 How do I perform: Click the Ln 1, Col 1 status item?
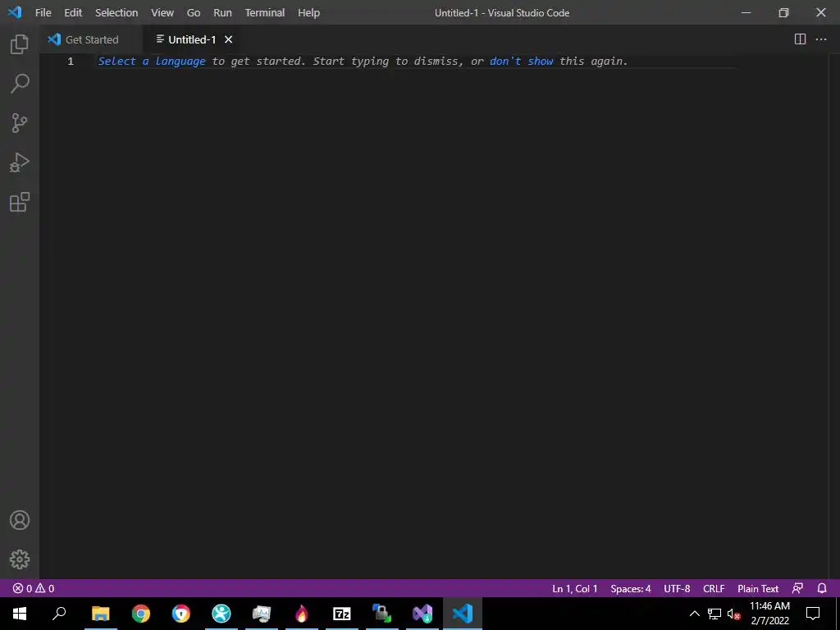(575, 588)
